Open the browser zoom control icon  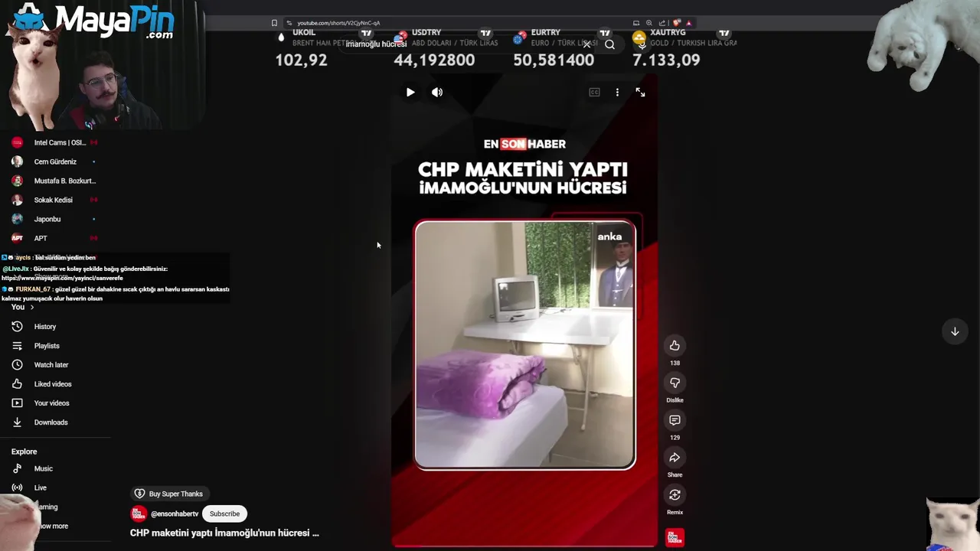point(649,23)
